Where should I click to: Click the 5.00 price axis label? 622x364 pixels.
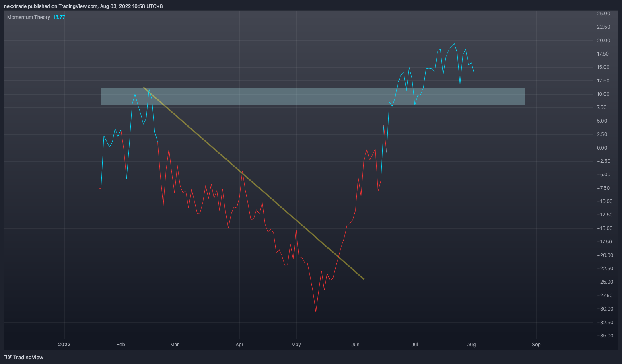coord(602,121)
